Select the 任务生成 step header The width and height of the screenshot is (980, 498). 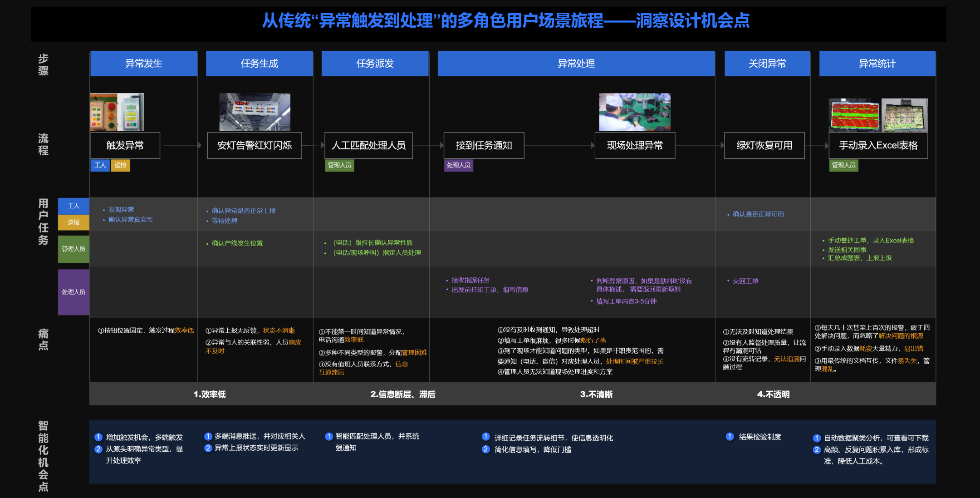[x=260, y=64]
